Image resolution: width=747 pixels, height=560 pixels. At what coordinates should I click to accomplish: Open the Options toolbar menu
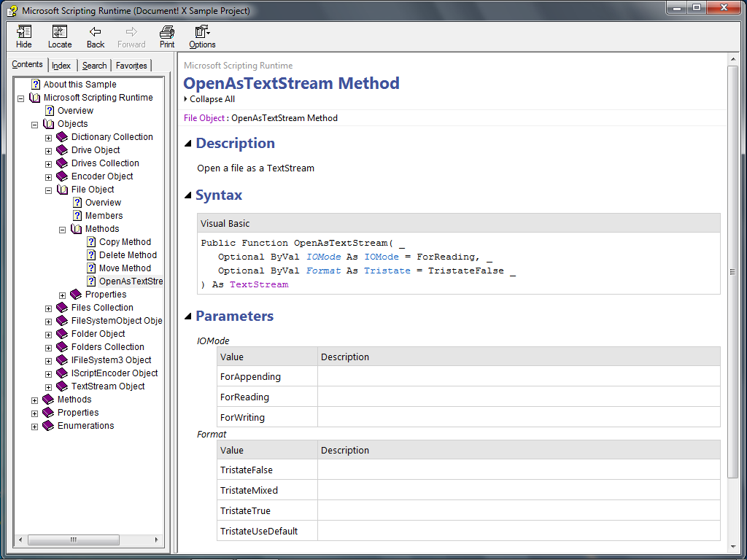203,32
